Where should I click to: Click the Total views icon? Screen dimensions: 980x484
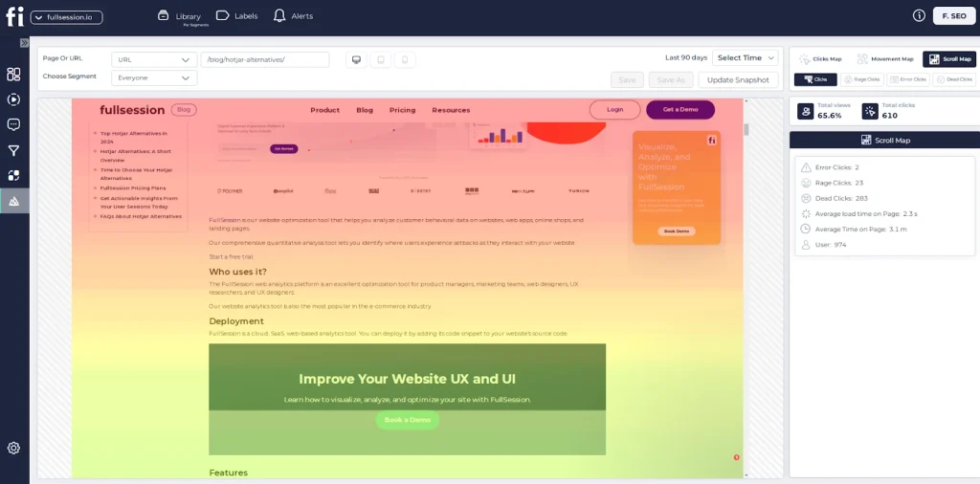pyautogui.click(x=806, y=112)
